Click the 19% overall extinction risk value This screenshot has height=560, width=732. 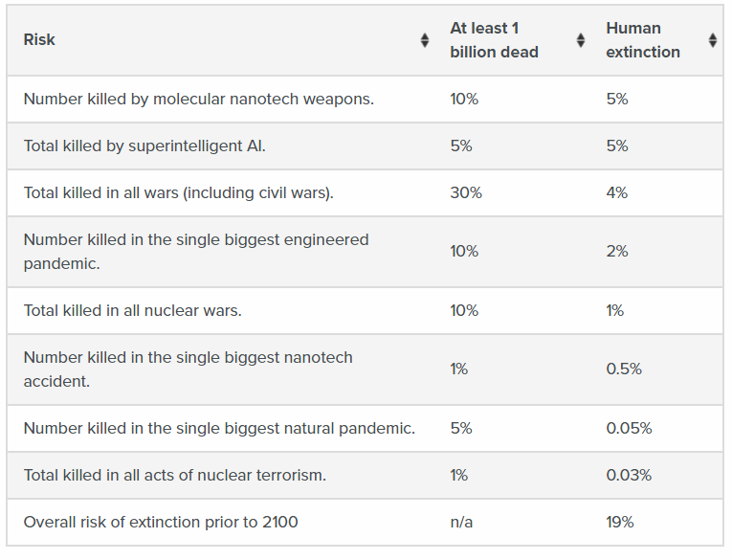620,522
